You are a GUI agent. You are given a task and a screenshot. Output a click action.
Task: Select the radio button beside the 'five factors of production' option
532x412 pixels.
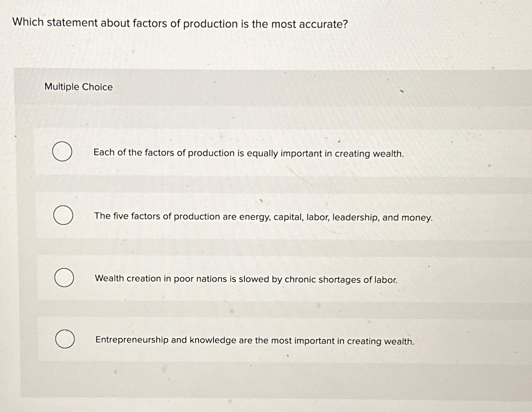(x=63, y=215)
